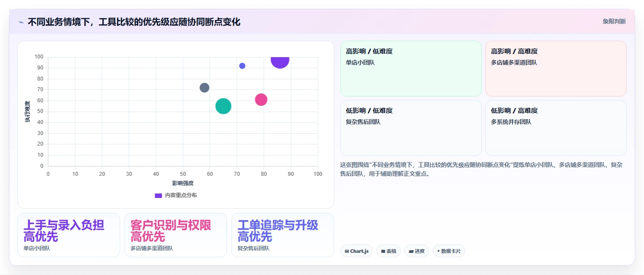This screenshot has height=275, width=644.
Task: Click the Chart.js tag chip
Action: tap(356, 251)
